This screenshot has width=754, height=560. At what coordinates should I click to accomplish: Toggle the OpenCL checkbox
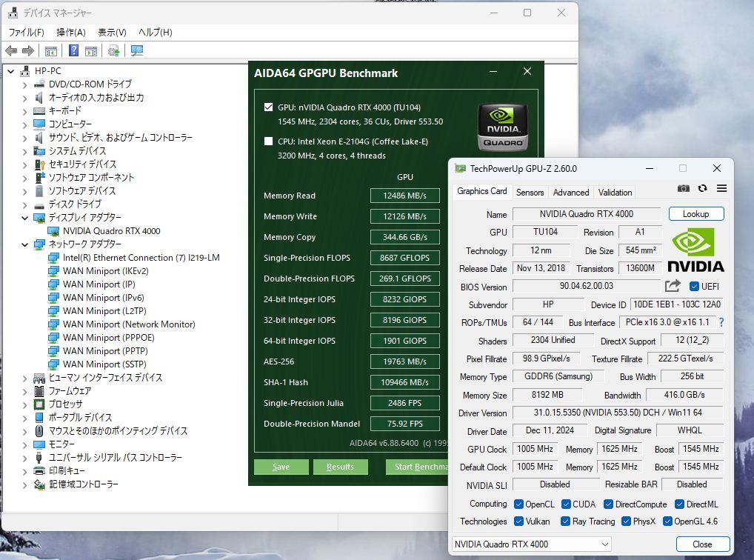tap(518, 504)
